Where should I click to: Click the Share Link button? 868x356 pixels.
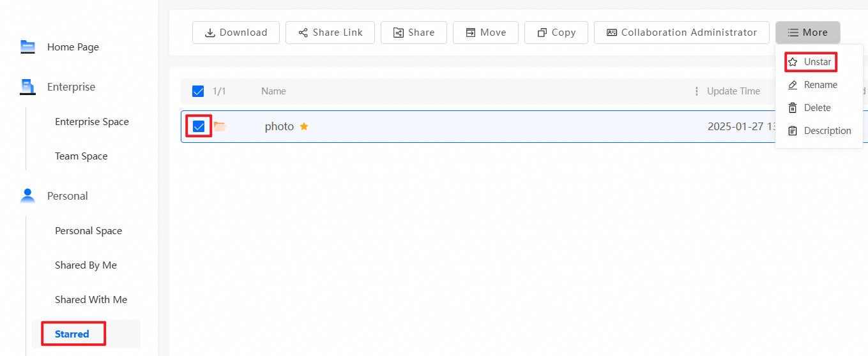(330, 33)
